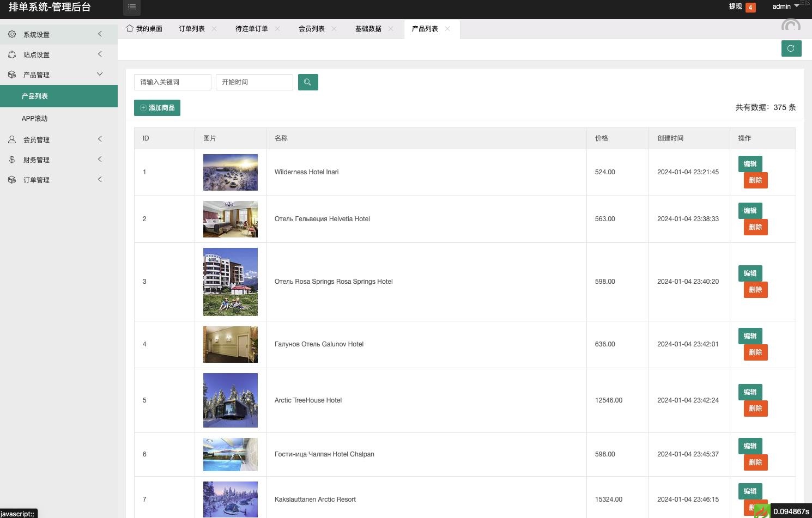
Task: Edit the Wilderness Hotel Inari product
Action: click(750, 164)
